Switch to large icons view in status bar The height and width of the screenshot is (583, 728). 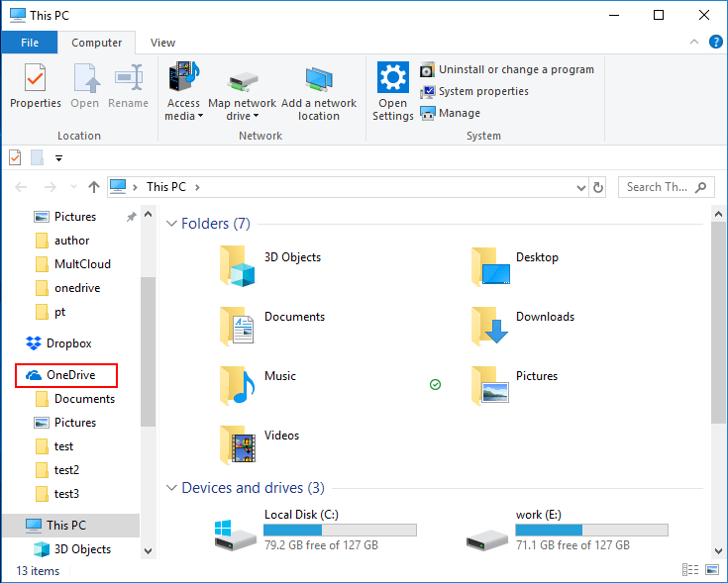712,569
